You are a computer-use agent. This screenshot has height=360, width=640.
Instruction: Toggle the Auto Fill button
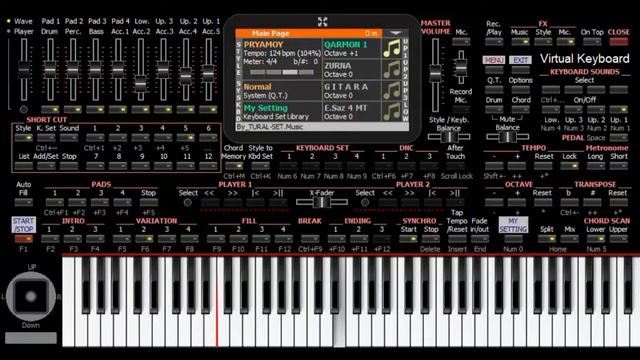23,202
